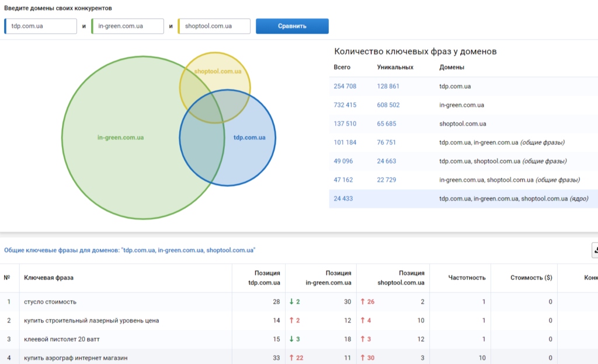Viewport: 598px width, 364px height.
Task: Click the blue tdp.com.ua circle in diagram
Action: click(x=250, y=138)
